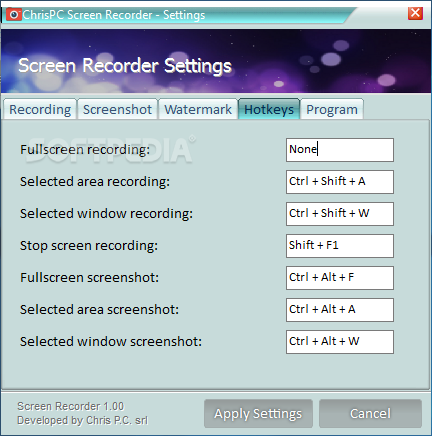The image size is (432, 436).
Task: Open the Screenshot tab
Action: tap(117, 109)
